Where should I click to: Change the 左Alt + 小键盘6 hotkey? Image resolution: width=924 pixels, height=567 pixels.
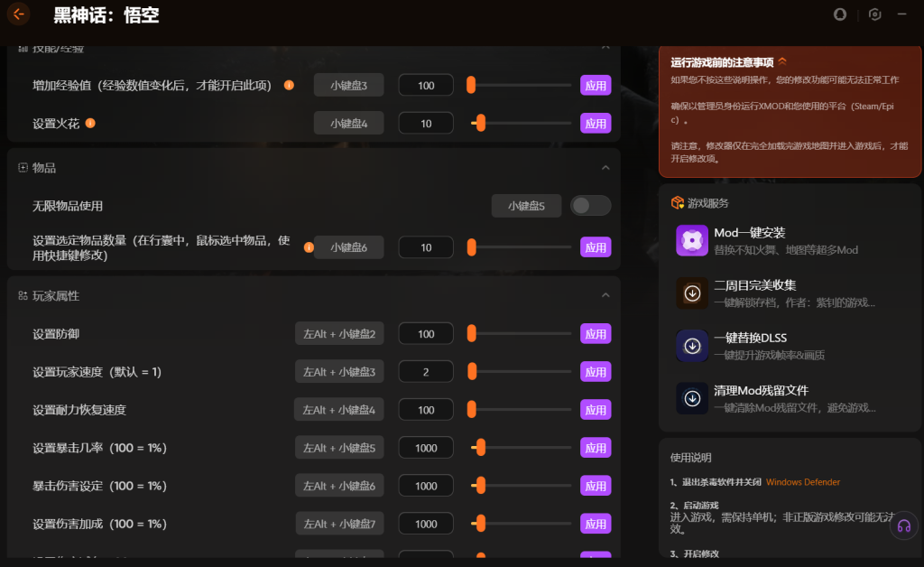pos(339,486)
